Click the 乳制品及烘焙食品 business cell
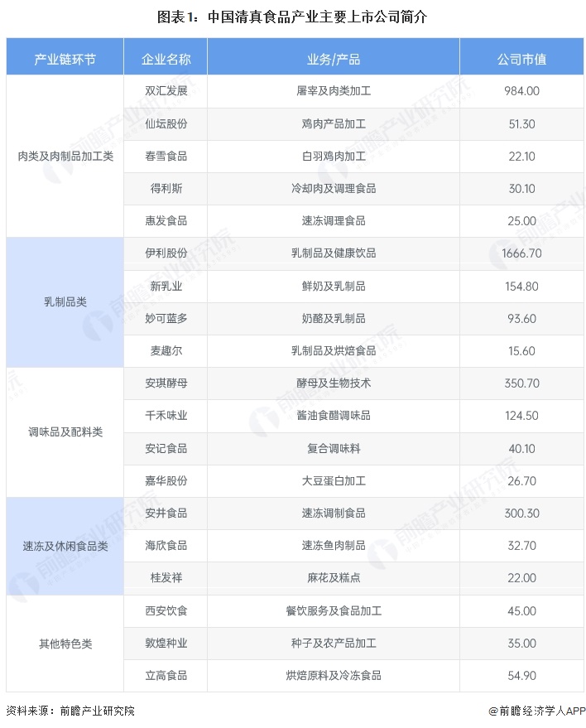 click(333, 351)
